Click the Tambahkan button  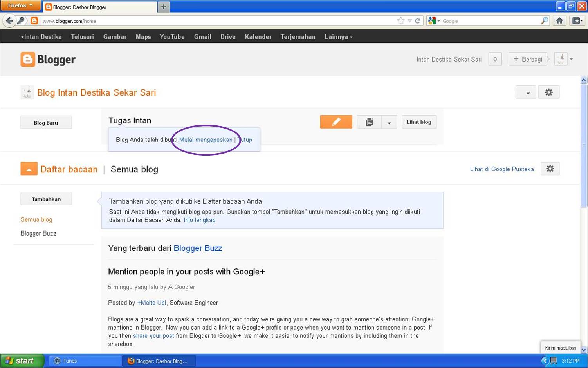(46, 199)
